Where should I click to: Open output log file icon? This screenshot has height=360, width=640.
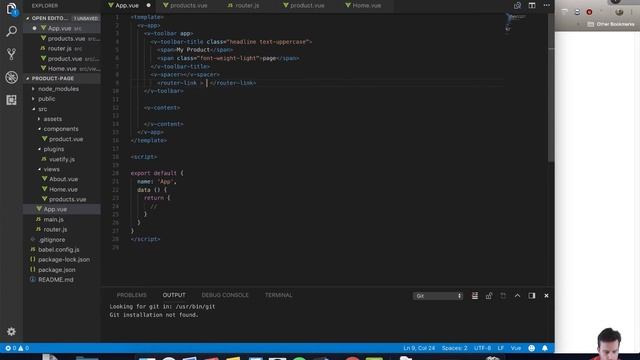point(503,296)
